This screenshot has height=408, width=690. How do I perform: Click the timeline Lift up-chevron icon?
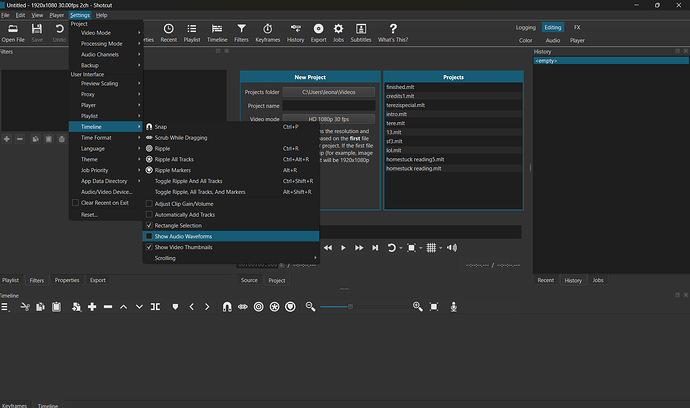pyautogui.click(x=124, y=307)
